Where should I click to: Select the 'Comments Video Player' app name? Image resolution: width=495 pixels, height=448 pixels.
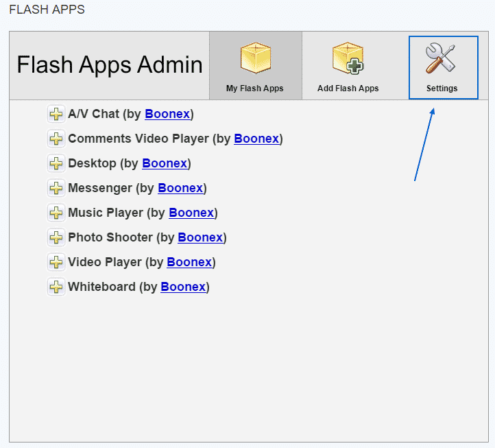(138, 139)
